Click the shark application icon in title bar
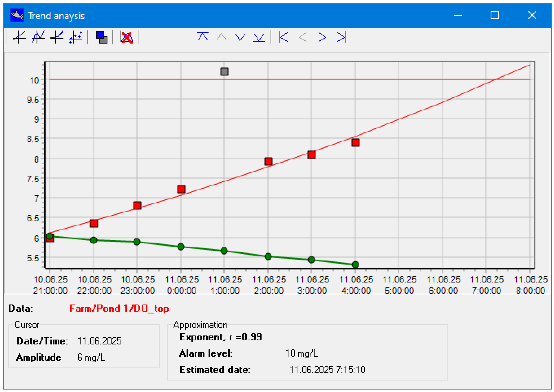Screen dimensions: 554x392 coord(17,15)
